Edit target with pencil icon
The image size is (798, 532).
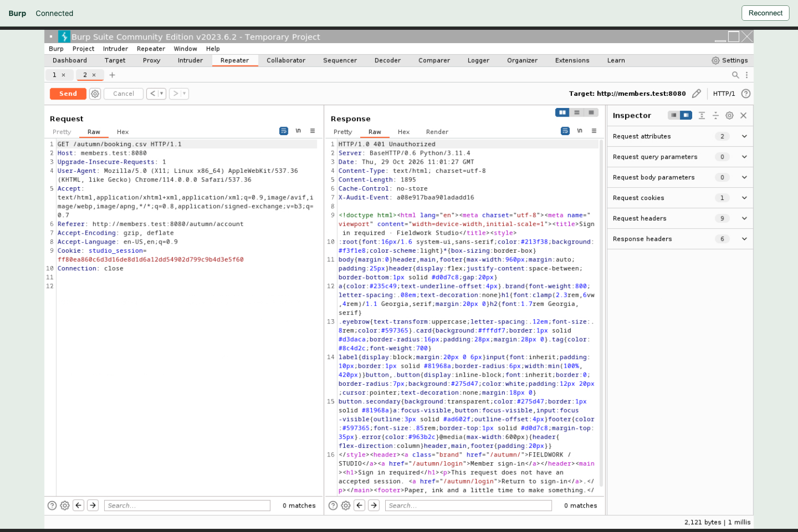tap(696, 94)
